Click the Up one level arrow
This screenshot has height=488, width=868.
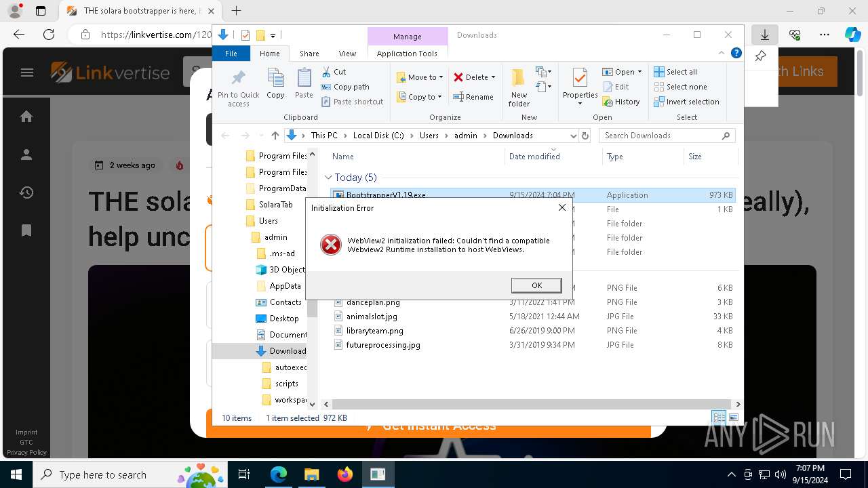click(x=275, y=136)
